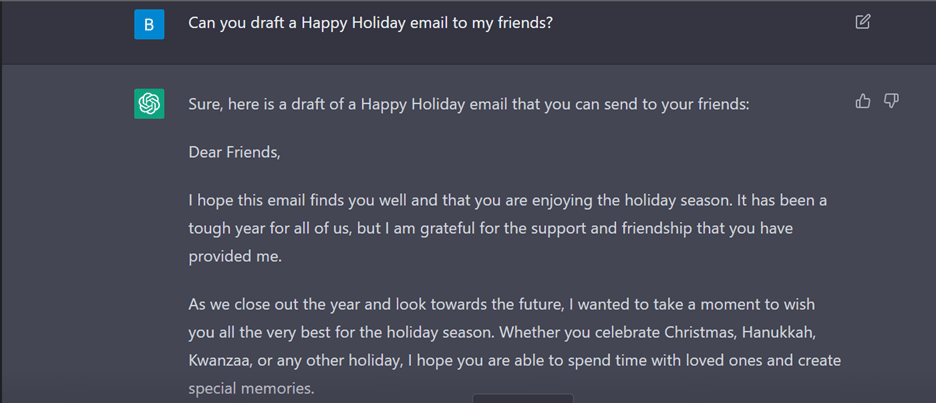Give the response a thumbs up
Screen dimensions: 936x403
[863, 101]
